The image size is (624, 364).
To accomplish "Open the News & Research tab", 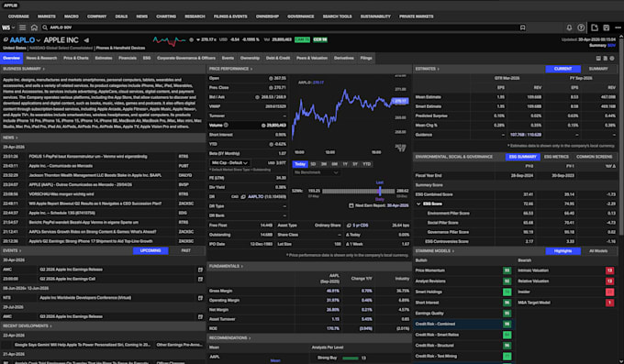I will 41,58.
